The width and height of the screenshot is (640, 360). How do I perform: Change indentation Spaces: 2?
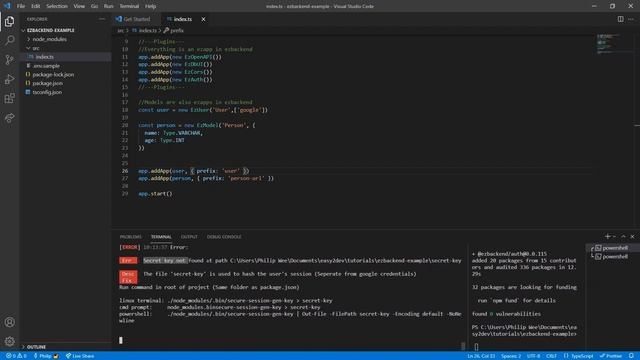coord(511,356)
